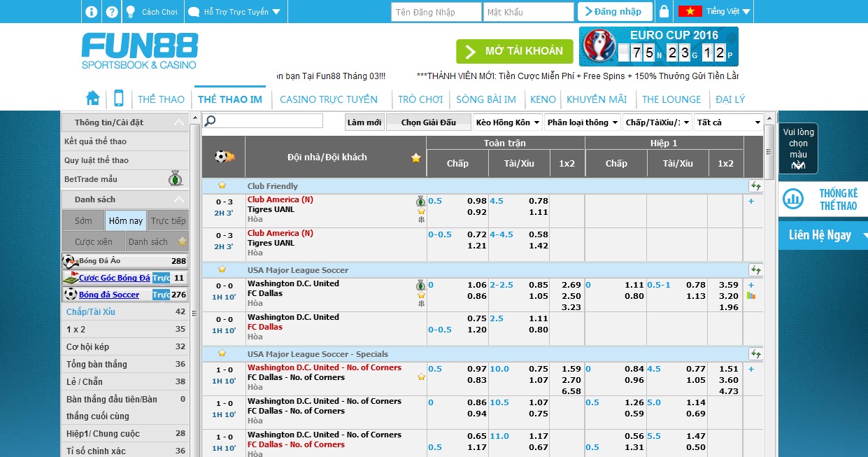Open the Kèo Hồng Kôn dropdown

pyautogui.click(x=507, y=122)
